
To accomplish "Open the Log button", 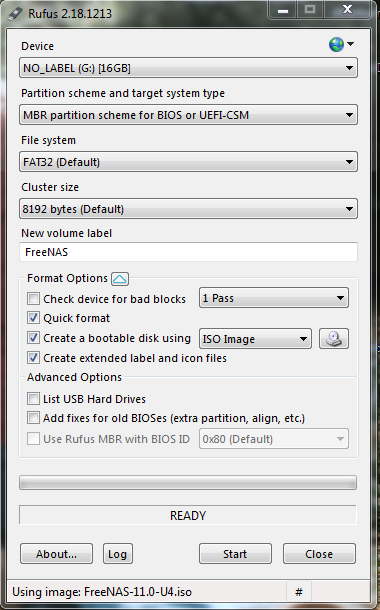I will 117,554.
